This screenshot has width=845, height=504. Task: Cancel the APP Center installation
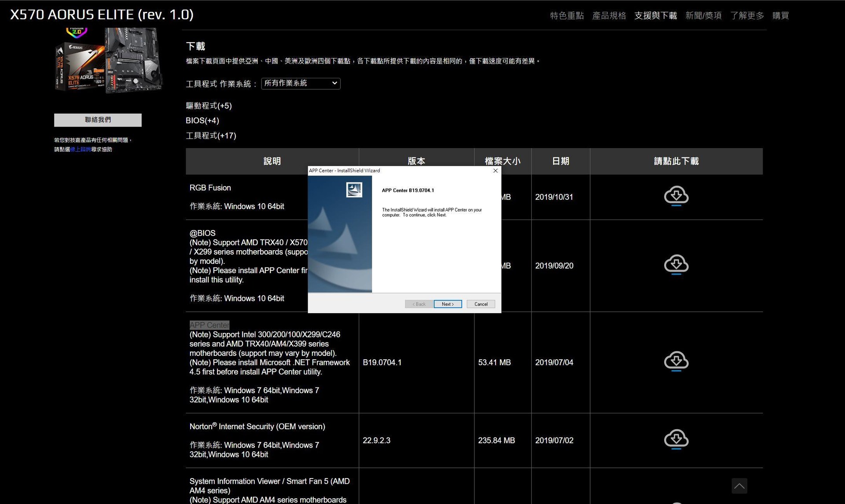pyautogui.click(x=481, y=304)
